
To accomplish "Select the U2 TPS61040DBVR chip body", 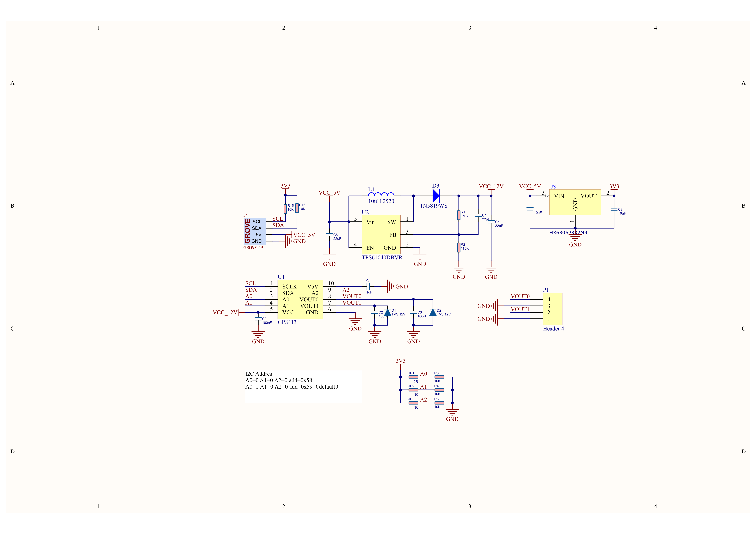I will click(381, 234).
